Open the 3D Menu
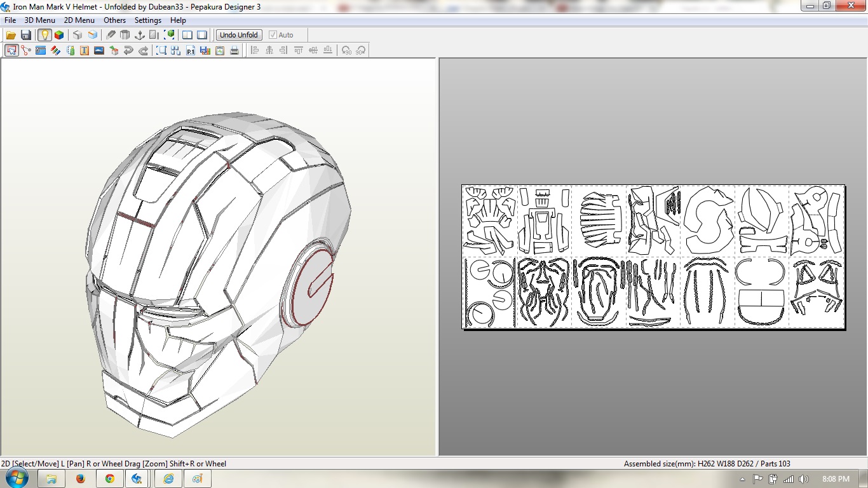 pos(40,20)
